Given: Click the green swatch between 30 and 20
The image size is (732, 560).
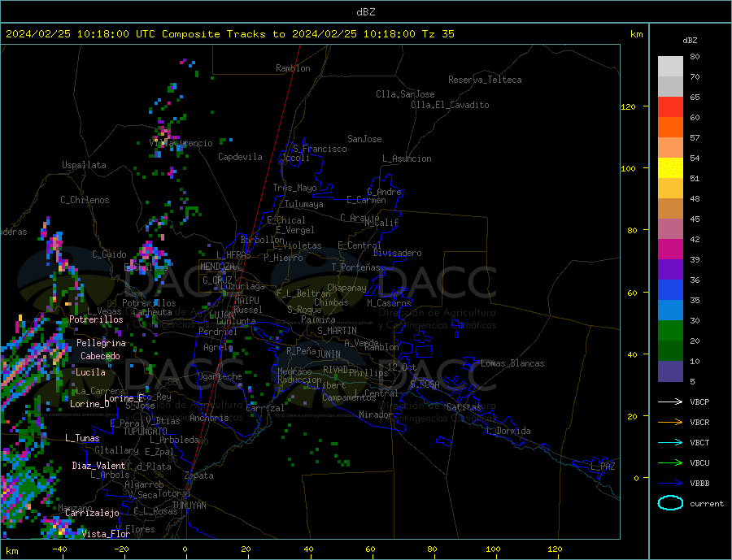Looking at the screenshot, I should (x=670, y=331).
